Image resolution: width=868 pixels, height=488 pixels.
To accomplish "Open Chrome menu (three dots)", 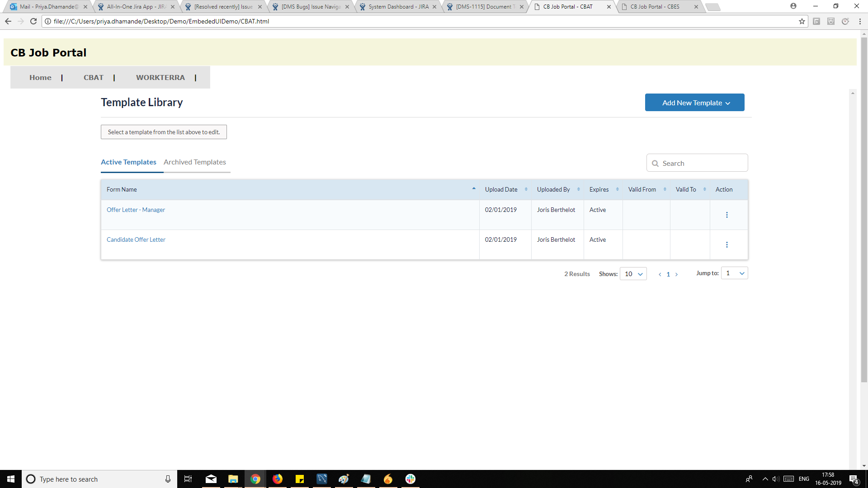I will [860, 21].
